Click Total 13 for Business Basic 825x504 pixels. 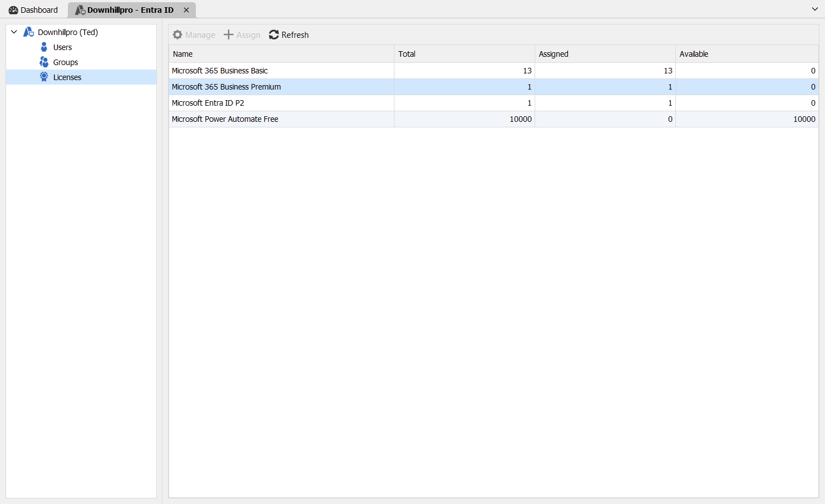click(x=527, y=71)
